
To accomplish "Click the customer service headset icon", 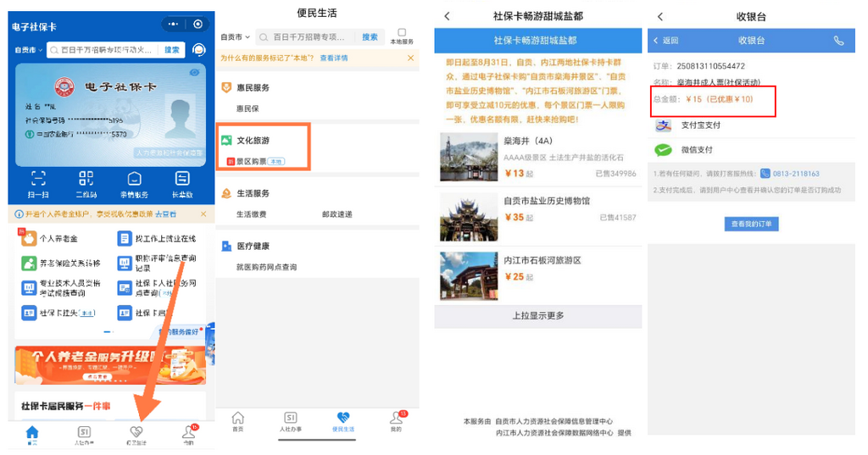I will (x=198, y=50).
